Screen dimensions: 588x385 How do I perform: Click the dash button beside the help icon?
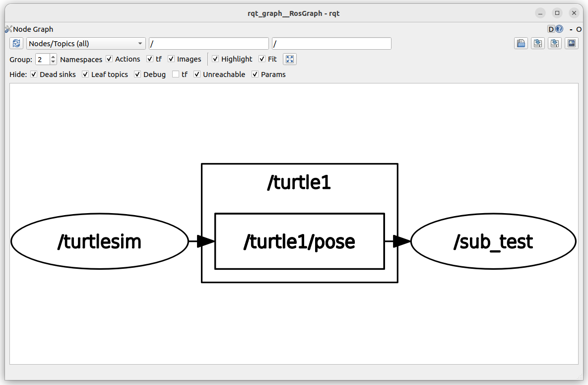tap(571, 29)
